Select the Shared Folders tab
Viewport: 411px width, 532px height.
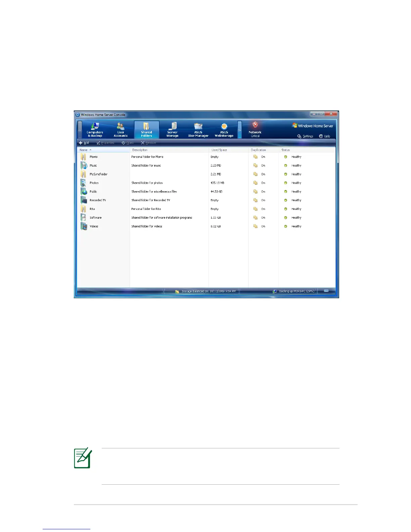[x=146, y=130]
